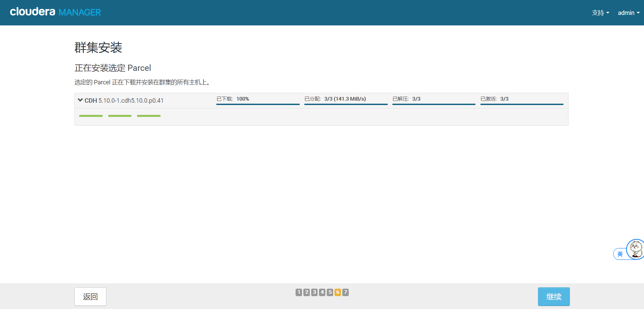644x309 pixels.
Task: Click the 已激活 3/3 progress bar
Action: coord(522,104)
